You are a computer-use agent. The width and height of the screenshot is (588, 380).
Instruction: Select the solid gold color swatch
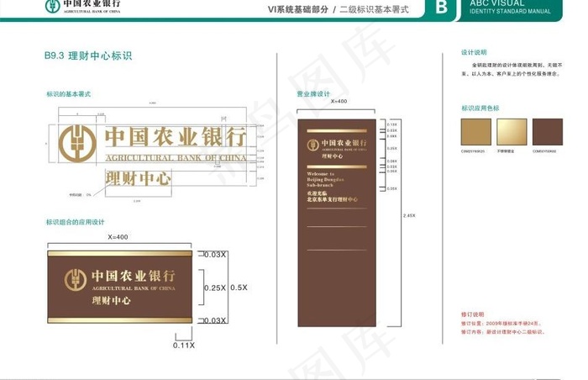click(476, 132)
